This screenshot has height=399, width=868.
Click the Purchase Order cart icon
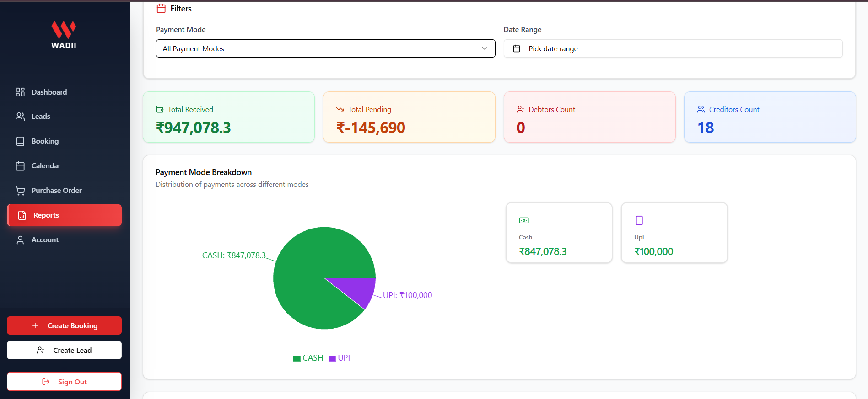[20, 191]
